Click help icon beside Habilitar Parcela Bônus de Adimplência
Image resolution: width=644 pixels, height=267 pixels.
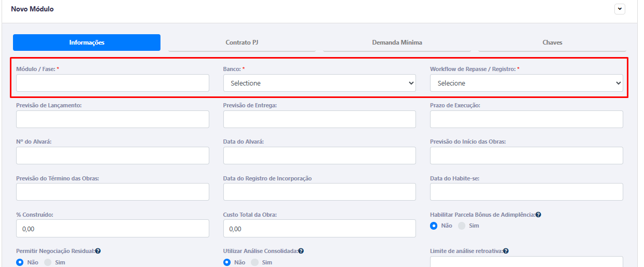click(538, 215)
